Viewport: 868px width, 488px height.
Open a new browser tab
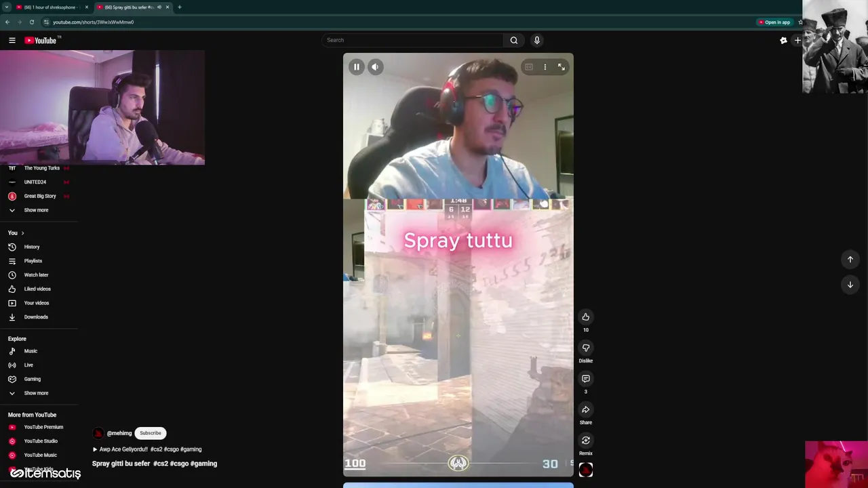click(180, 7)
